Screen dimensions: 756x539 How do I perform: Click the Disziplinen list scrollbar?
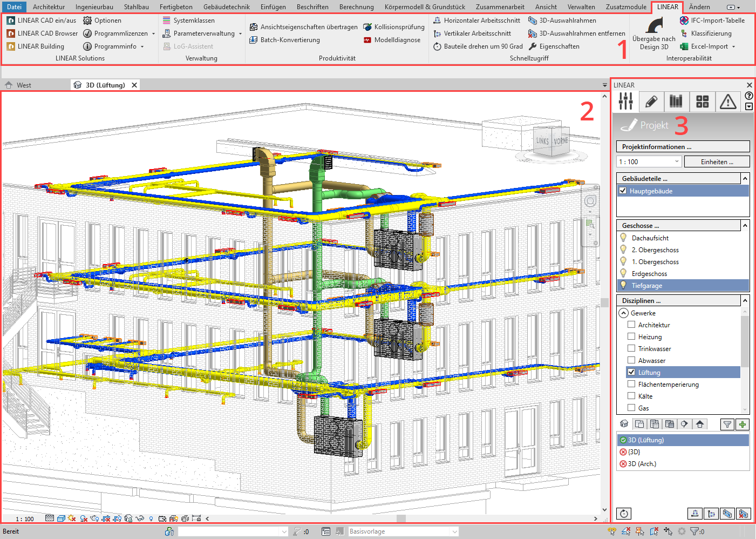coord(745,340)
